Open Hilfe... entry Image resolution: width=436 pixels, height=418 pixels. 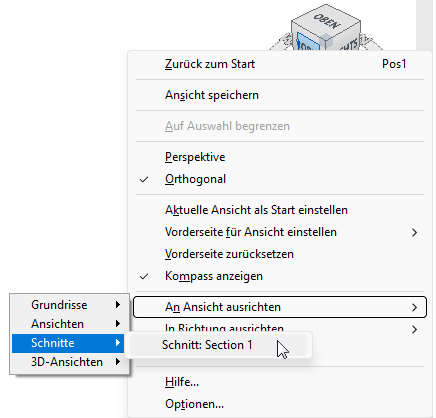(182, 382)
